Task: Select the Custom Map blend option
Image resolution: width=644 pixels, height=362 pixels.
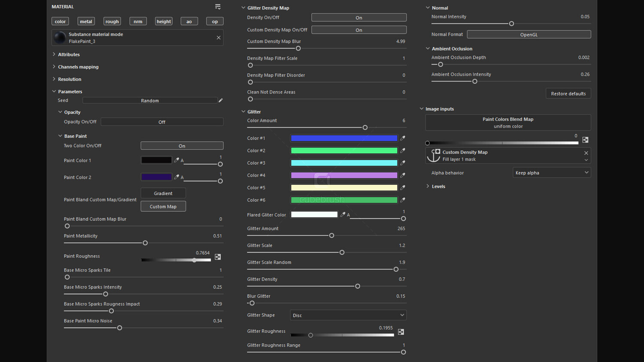Action: point(163,206)
